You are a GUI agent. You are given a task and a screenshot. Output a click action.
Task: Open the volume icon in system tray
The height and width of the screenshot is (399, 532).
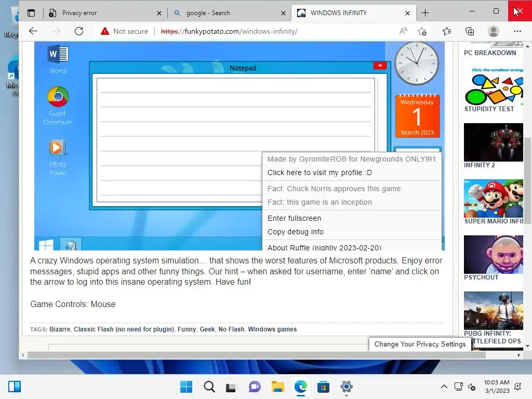click(472, 387)
